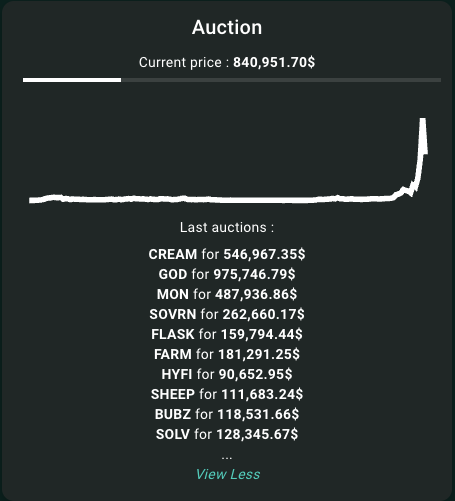
Task: Select the SOVRN auction entry
Action: pyautogui.click(x=227, y=314)
